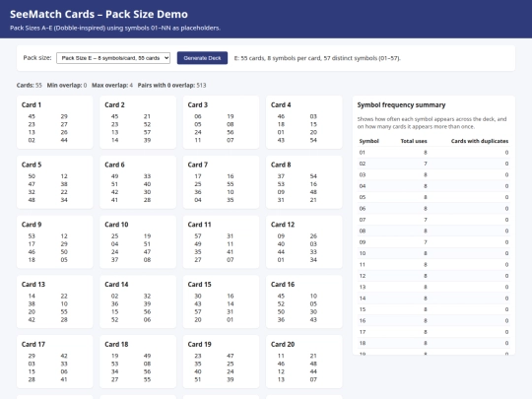Open the Pack size dropdown
Viewport: 532px width, 399px height.
click(113, 58)
